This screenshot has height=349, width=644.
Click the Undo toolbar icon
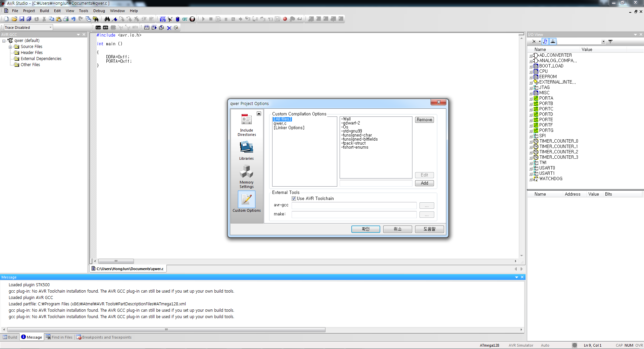(73, 19)
